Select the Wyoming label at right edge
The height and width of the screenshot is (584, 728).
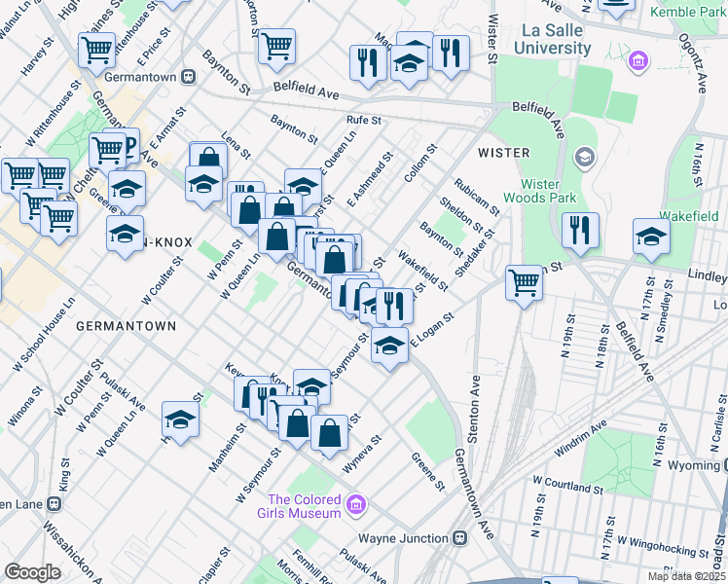[x=693, y=465]
